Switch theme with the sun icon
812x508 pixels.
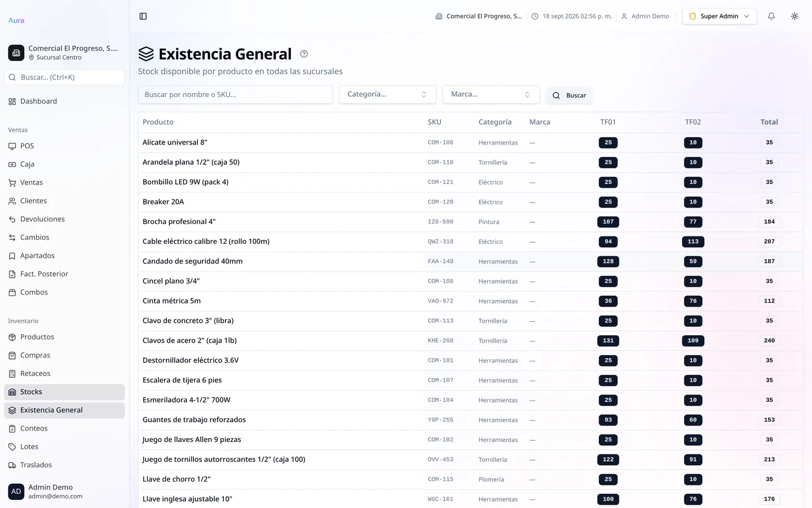[x=795, y=16]
